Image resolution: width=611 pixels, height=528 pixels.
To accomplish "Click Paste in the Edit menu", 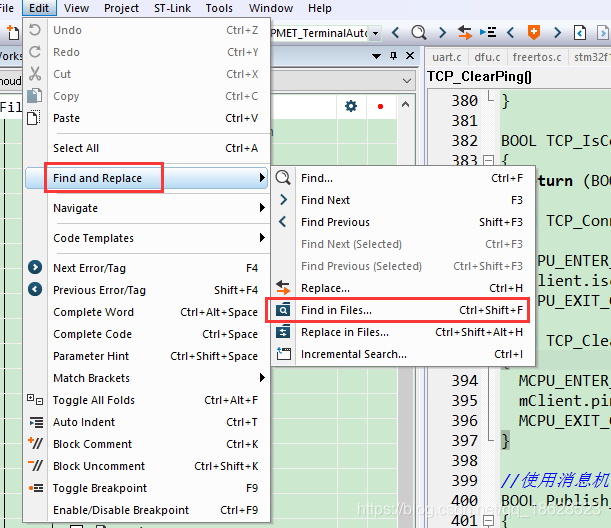I will (146, 118).
